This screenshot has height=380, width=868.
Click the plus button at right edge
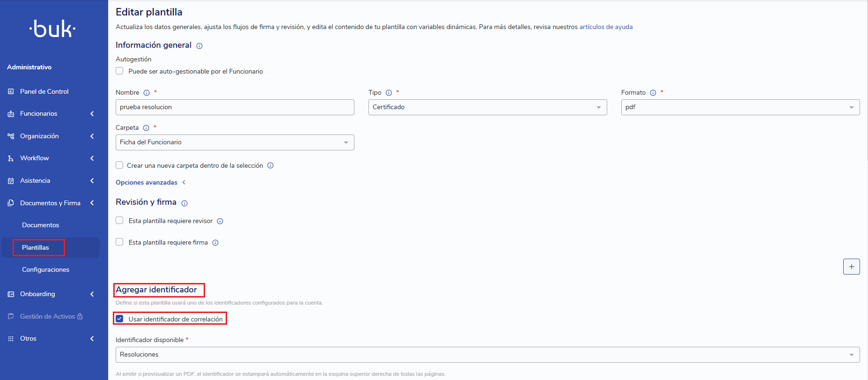click(x=852, y=267)
